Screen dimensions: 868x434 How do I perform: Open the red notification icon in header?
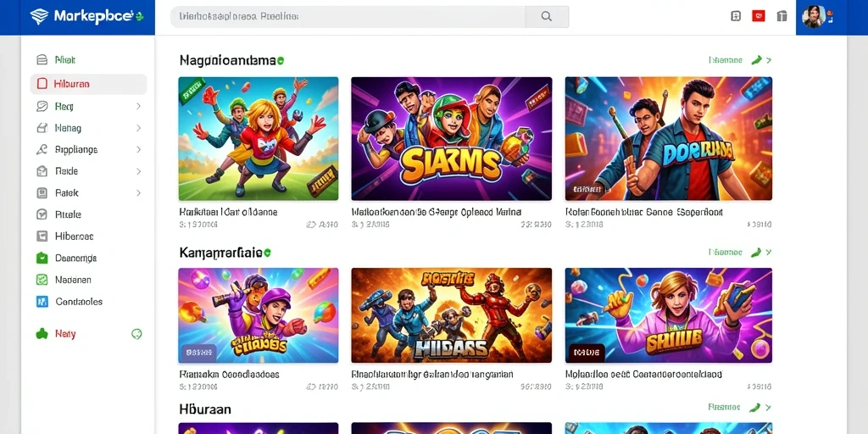[x=759, y=16]
